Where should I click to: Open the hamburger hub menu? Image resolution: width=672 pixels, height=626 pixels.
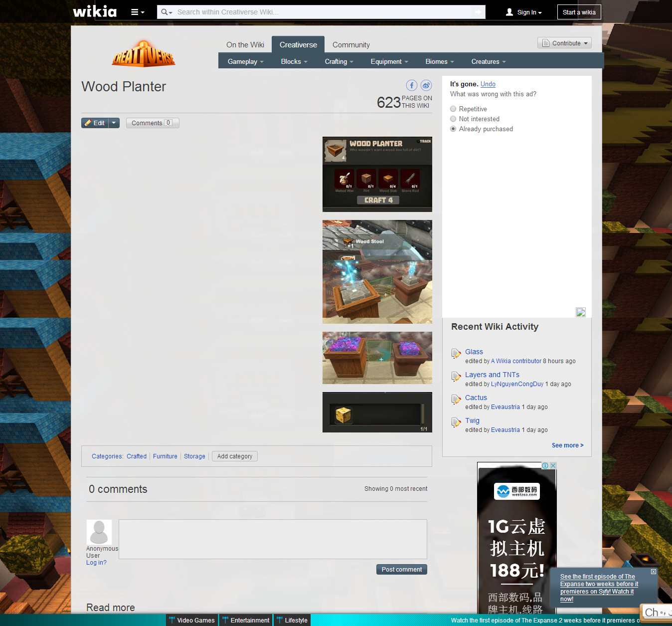[138, 12]
